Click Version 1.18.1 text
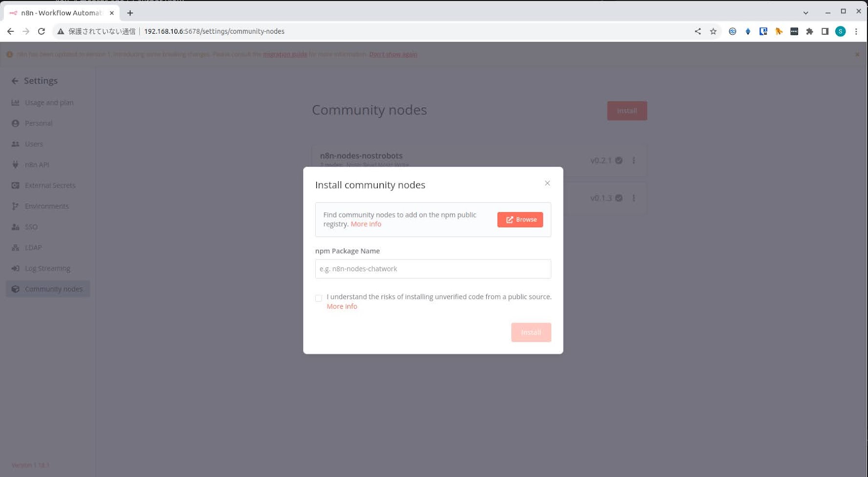Viewport: 868px width, 477px height. click(30, 465)
